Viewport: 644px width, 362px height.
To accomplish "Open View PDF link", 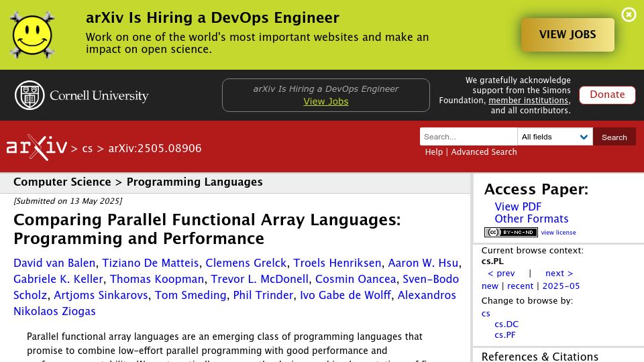I will 518,207.
